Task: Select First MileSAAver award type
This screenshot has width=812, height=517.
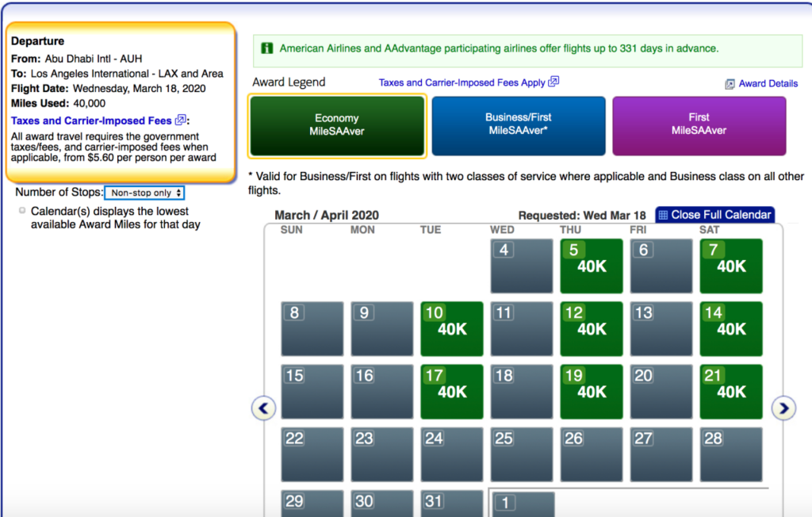Action: (699, 125)
